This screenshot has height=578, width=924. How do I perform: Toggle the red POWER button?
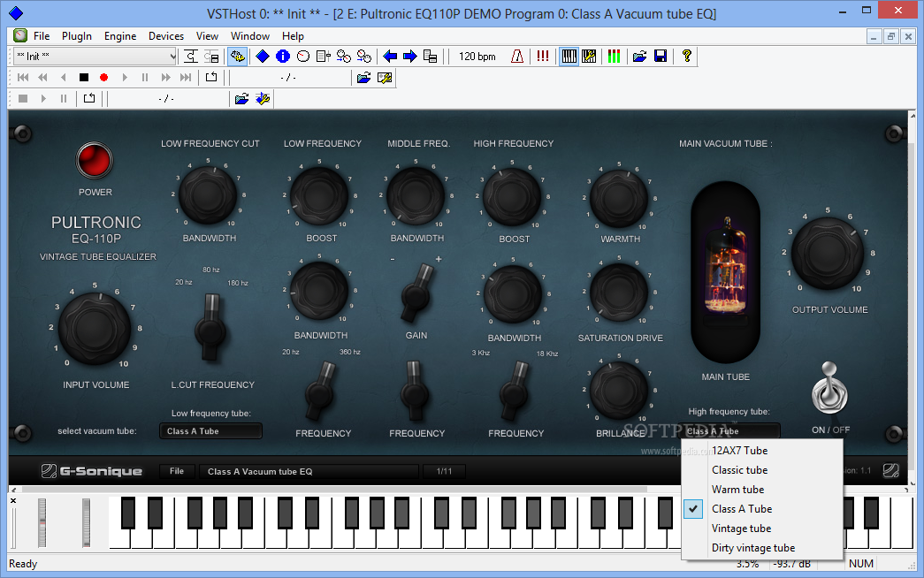[95, 160]
